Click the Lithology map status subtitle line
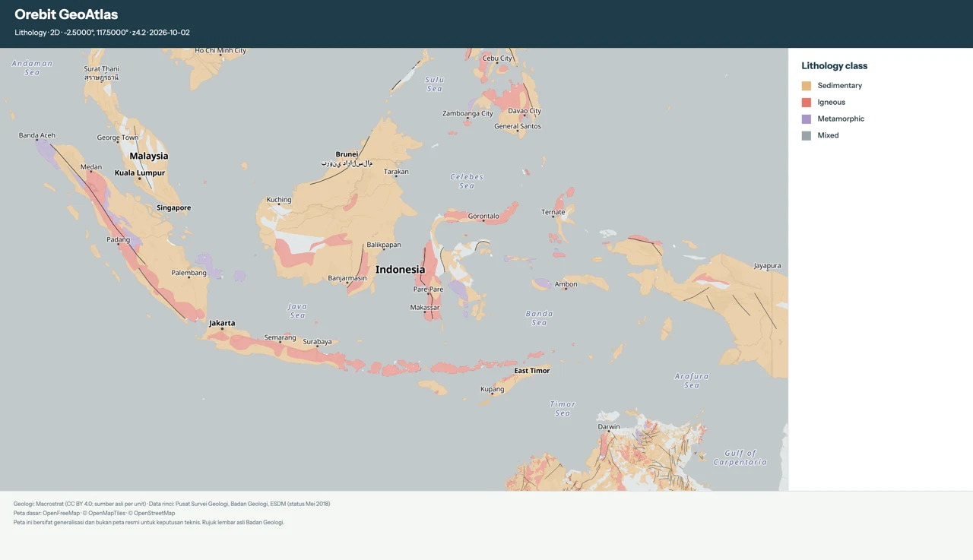973x560 pixels. 102,33
